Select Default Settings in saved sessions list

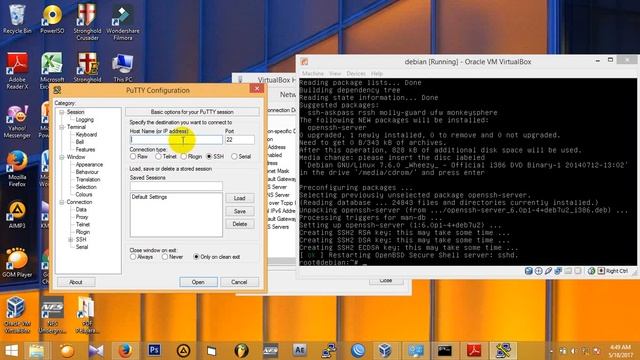pyautogui.click(x=149, y=197)
